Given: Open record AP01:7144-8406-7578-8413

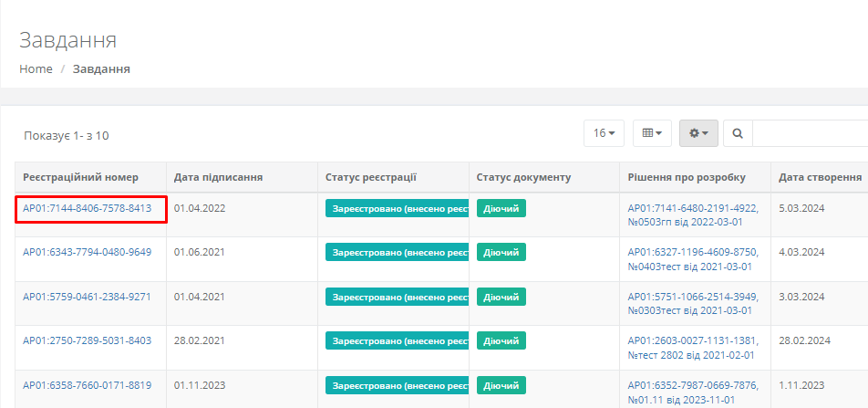Looking at the screenshot, I should click(88, 208).
